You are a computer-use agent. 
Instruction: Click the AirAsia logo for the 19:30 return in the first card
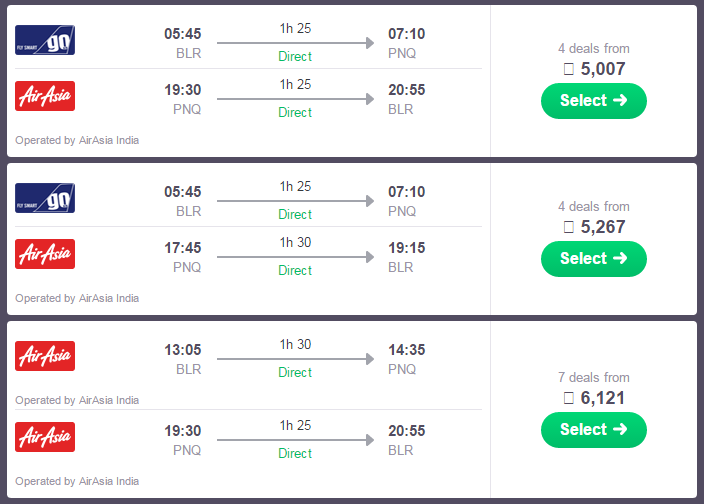(45, 96)
